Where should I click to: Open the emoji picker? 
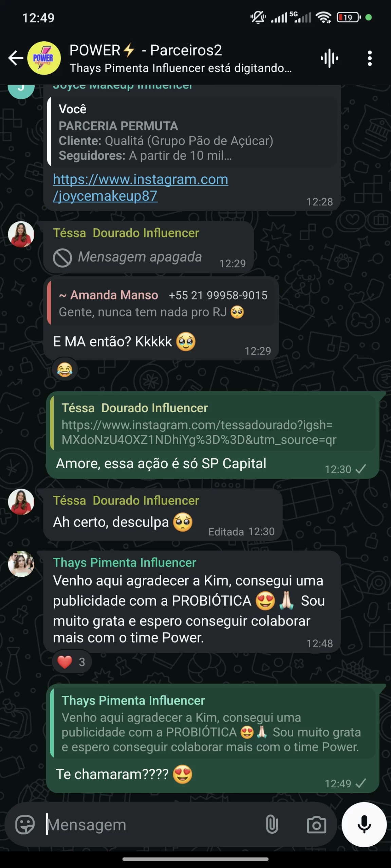pyautogui.click(x=25, y=825)
